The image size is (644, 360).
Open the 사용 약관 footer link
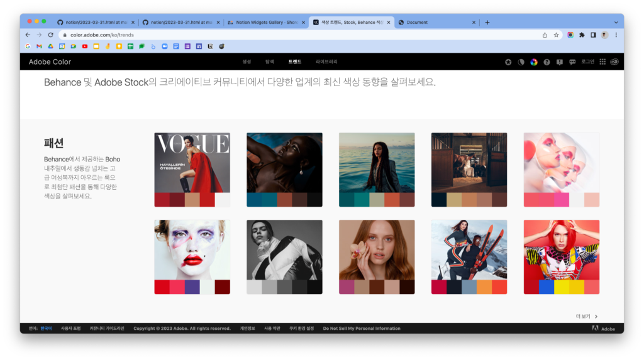pyautogui.click(x=272, y=329)
